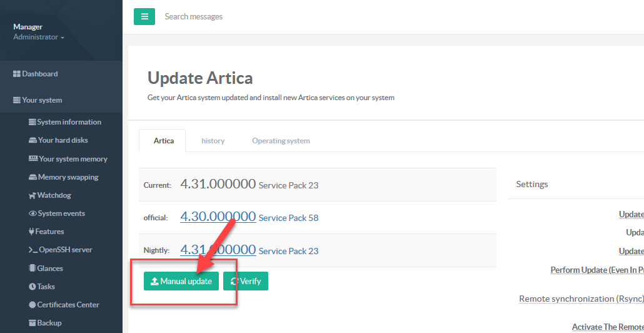
Task: Open official 4.30.000000 version link
Action: 218,217
